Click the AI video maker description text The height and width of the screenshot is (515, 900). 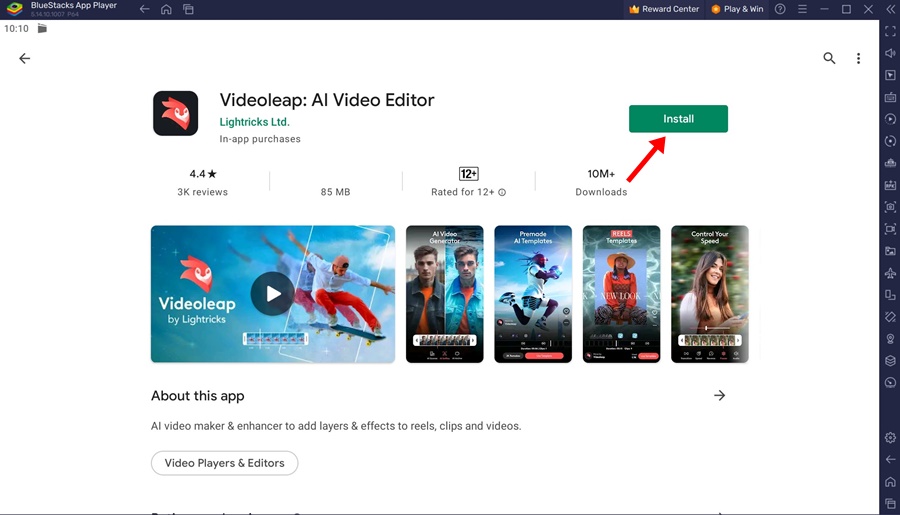pos(336,426)
